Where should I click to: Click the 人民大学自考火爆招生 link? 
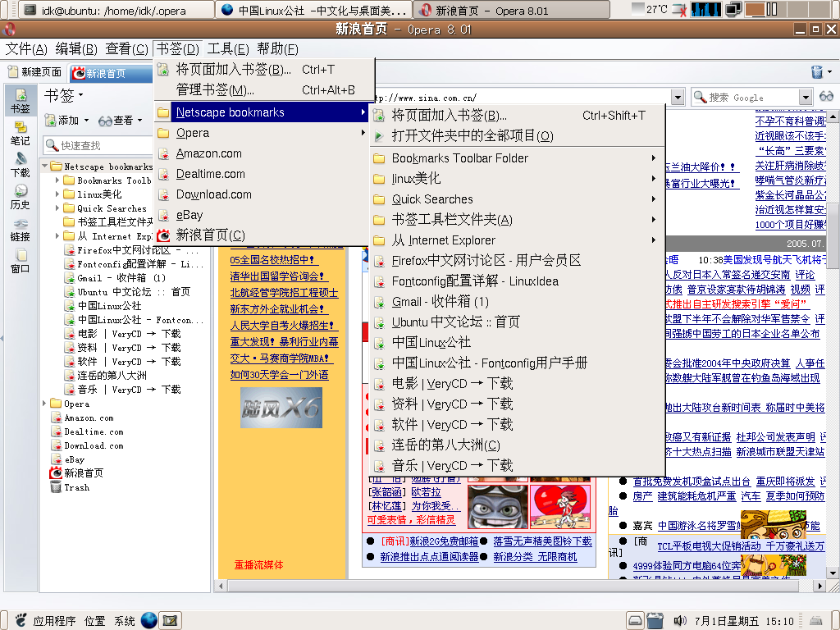click(283, 326)
